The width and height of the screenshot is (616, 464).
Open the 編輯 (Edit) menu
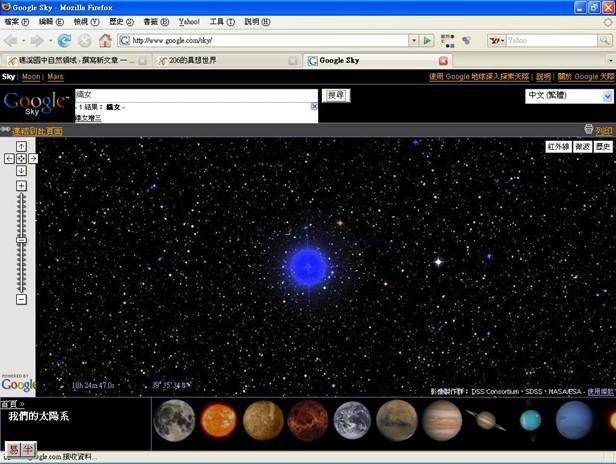51,22
